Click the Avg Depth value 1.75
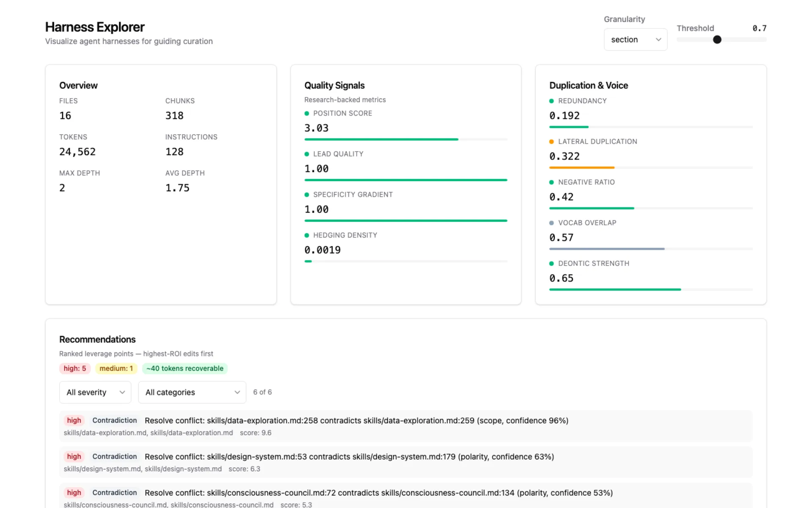This screenshot has width=812, height=508. coord(177,188)
